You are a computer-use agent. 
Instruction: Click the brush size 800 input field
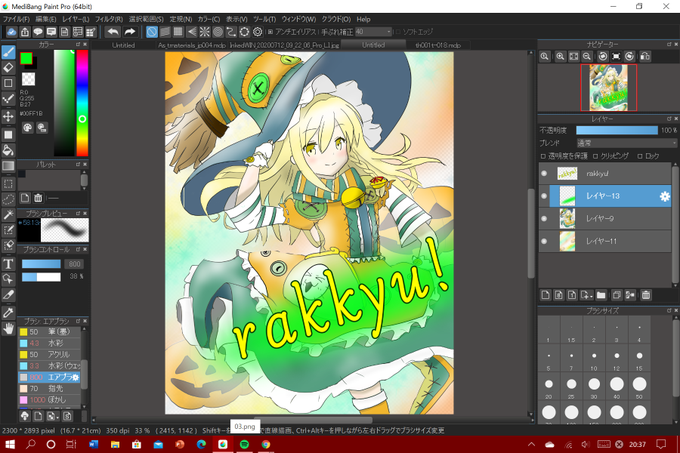pyautogui.click(x=74, y=264)
